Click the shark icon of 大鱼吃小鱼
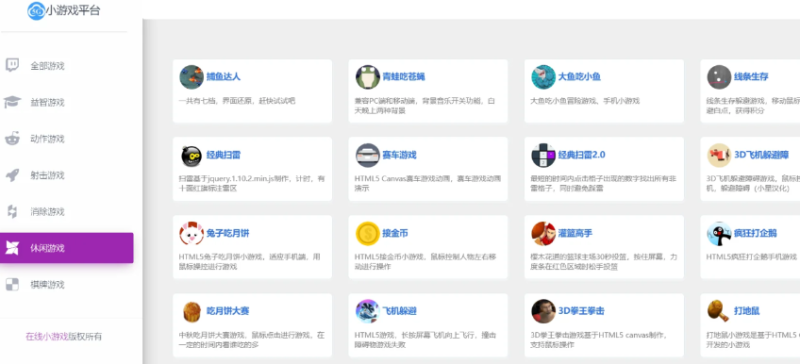Viewport: 800px width, 364px height. (x=543, y=77)
